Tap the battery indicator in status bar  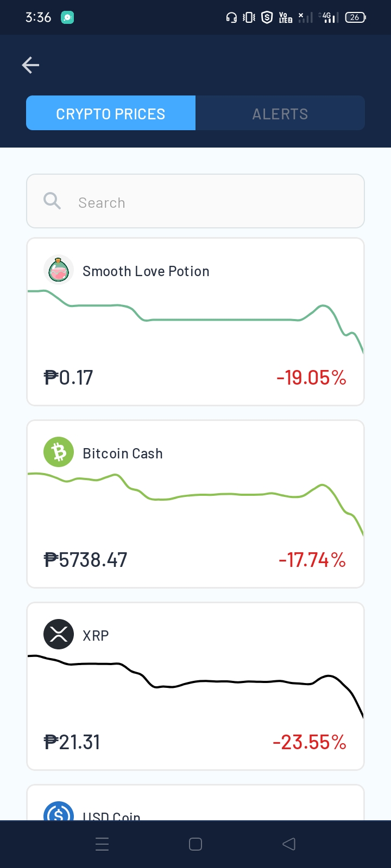coord(355,17)
